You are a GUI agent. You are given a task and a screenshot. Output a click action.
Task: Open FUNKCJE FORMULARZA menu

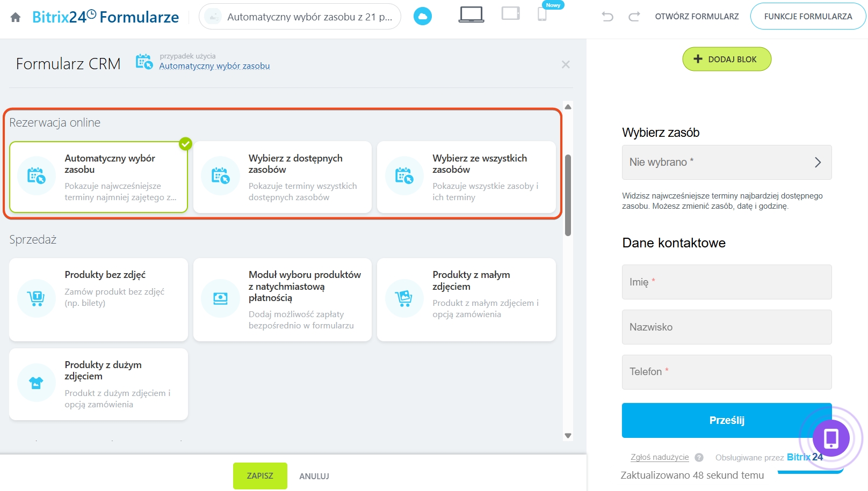pyautogui.click(x=808, y=17)
